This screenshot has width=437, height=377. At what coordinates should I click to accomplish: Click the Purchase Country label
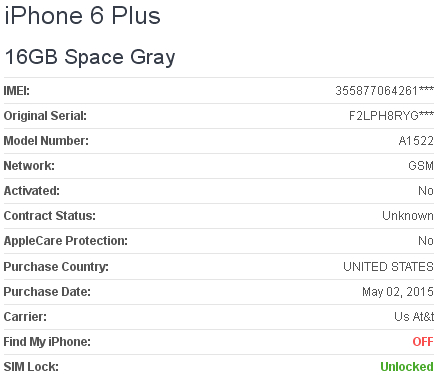(56, 267)
